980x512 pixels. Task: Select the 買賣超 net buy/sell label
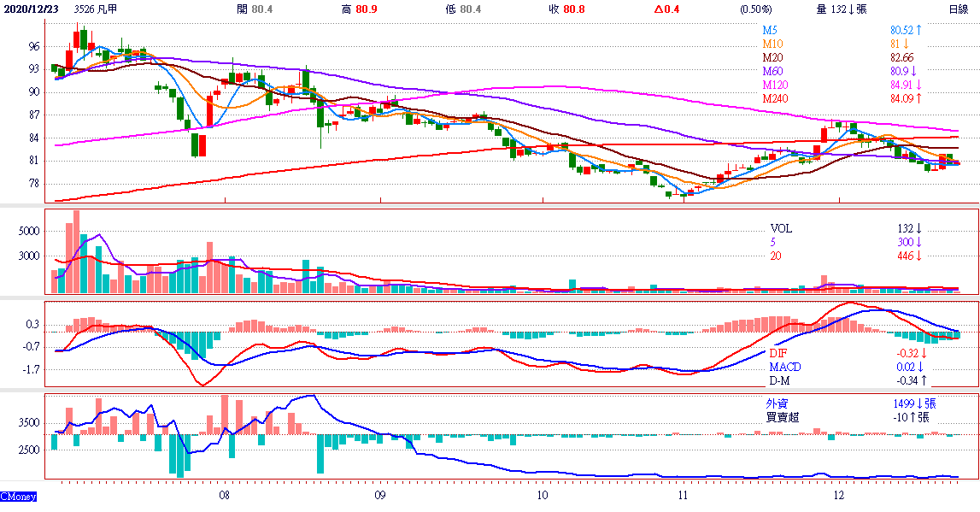(783, 416)
